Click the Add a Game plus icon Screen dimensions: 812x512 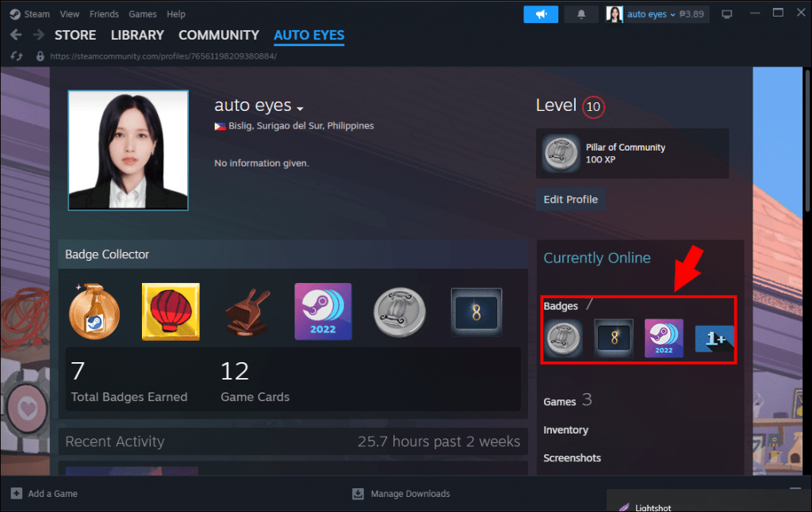(x=17, y=493)
